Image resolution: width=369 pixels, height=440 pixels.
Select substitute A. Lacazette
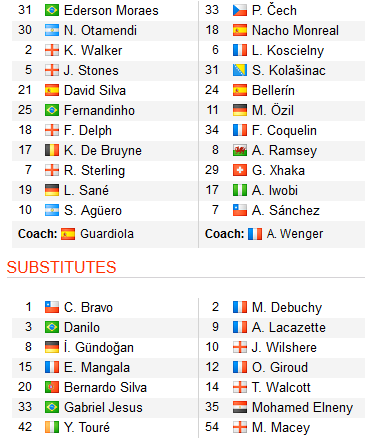point(289,327)
